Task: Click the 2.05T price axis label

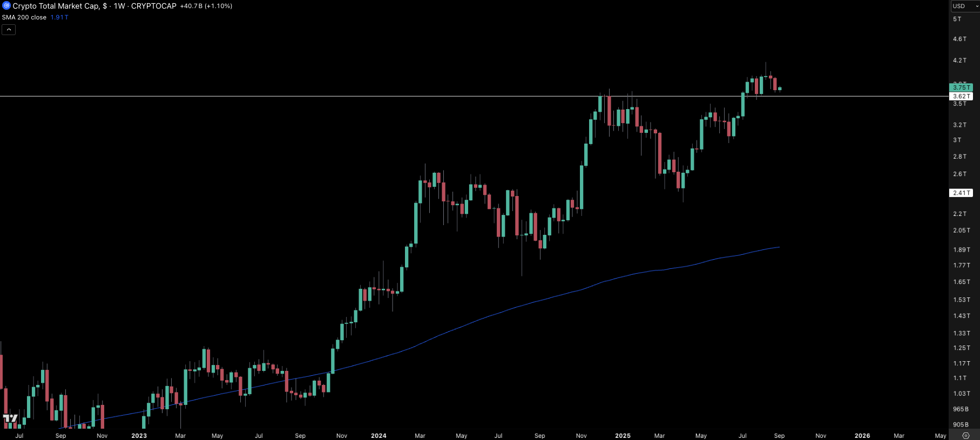Action: point(962,231)
